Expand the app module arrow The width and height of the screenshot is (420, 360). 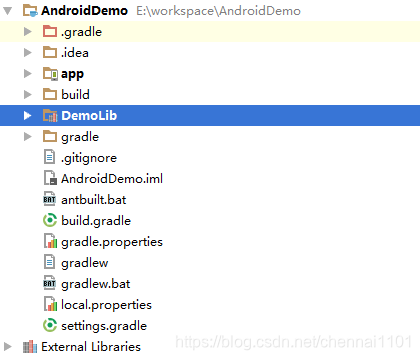28,74
